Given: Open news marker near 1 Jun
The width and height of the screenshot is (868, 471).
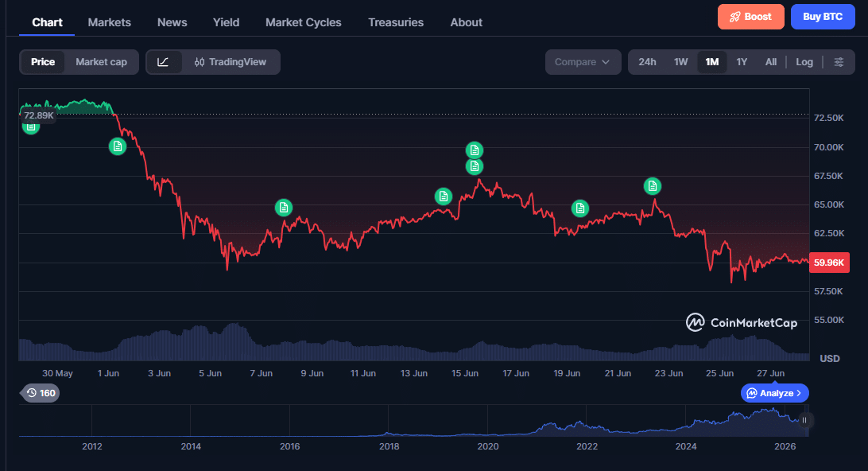Looking at the screenshot, I should coord(118,146).
